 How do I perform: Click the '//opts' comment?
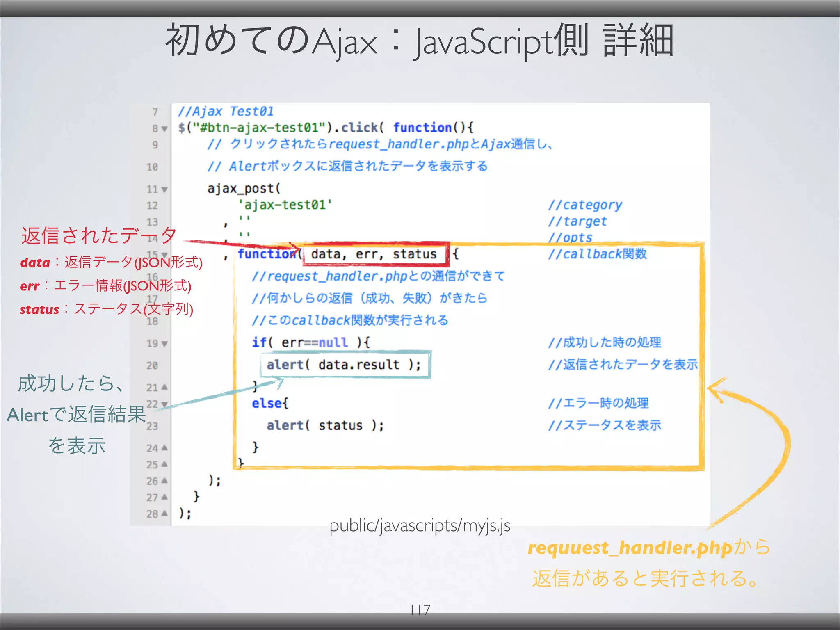570,237
